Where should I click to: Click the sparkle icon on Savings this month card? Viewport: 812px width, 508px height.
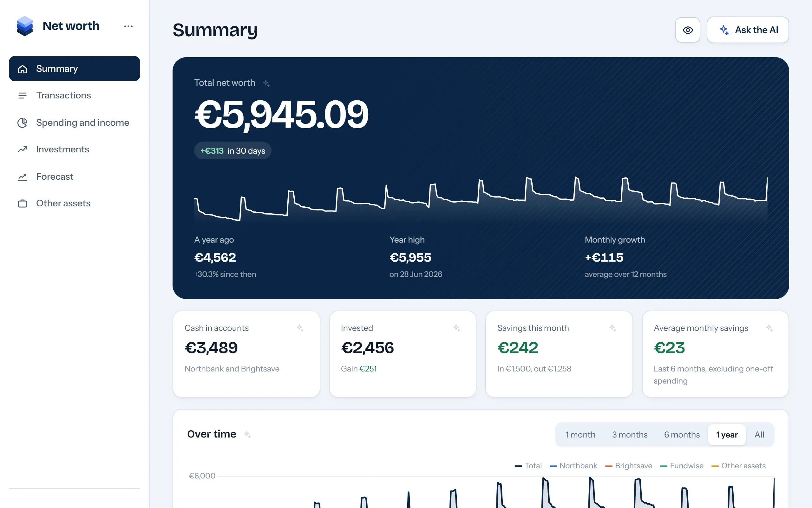[x=613, y=328]
